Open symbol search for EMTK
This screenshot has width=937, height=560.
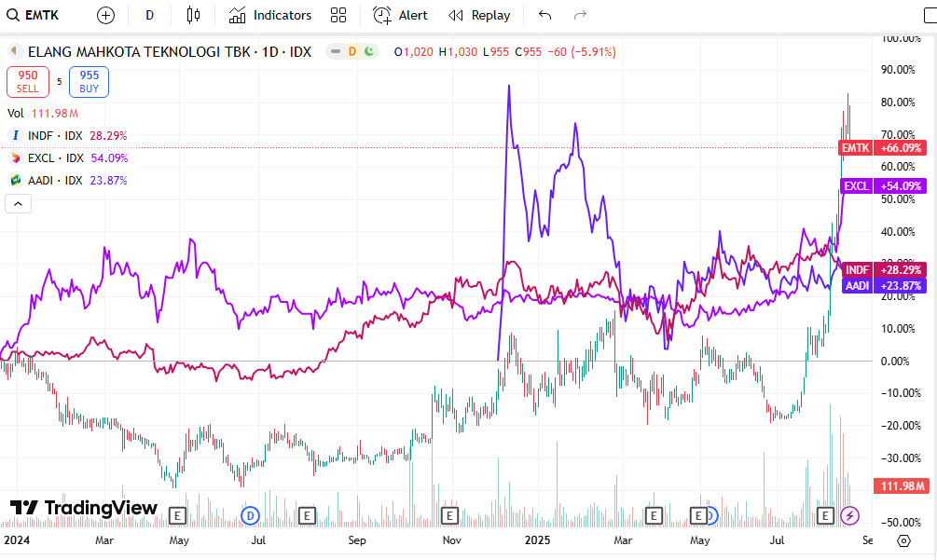click(33, 15)
